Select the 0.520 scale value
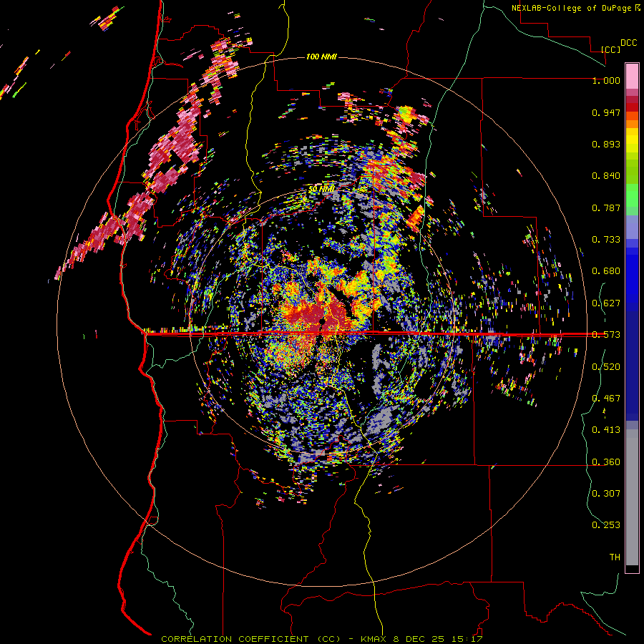Viewport: 644px width, 644px height. (606, 367)
